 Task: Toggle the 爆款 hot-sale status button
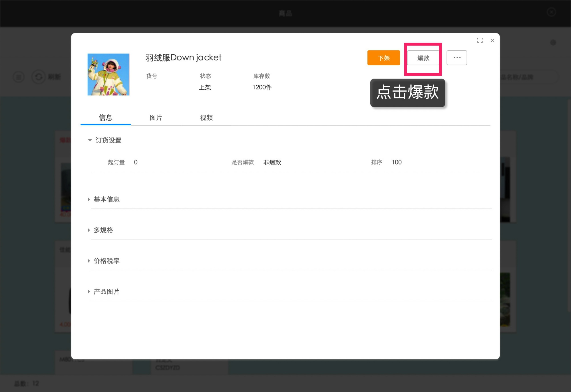point(423,58)
